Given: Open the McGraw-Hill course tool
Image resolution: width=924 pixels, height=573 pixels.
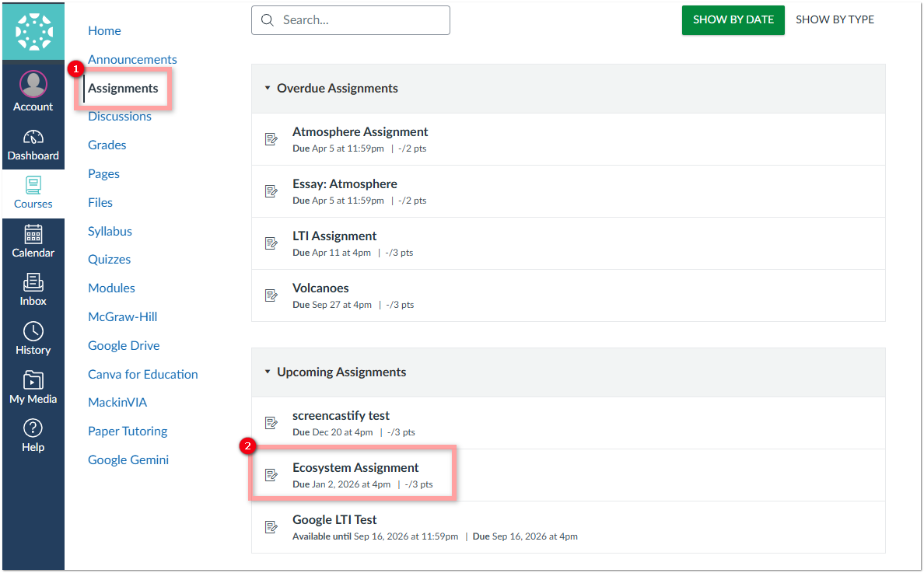Looking at the screenshot, I should (124, 316).
